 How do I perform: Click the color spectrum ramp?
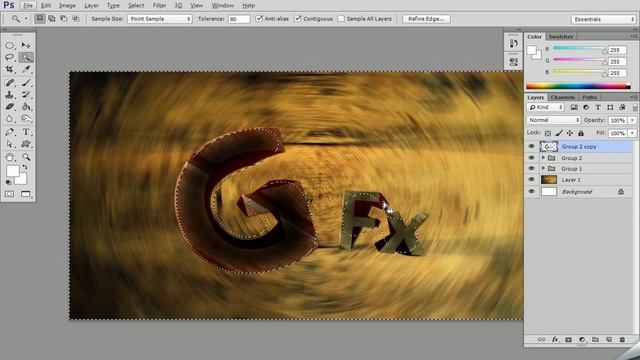pyautogui.click(x=578, y=86)
